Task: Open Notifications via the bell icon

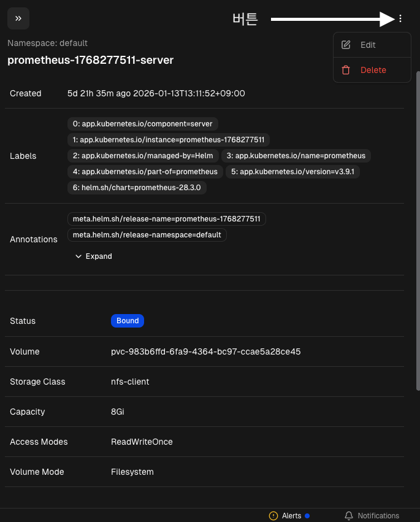Action: point(349,516)
